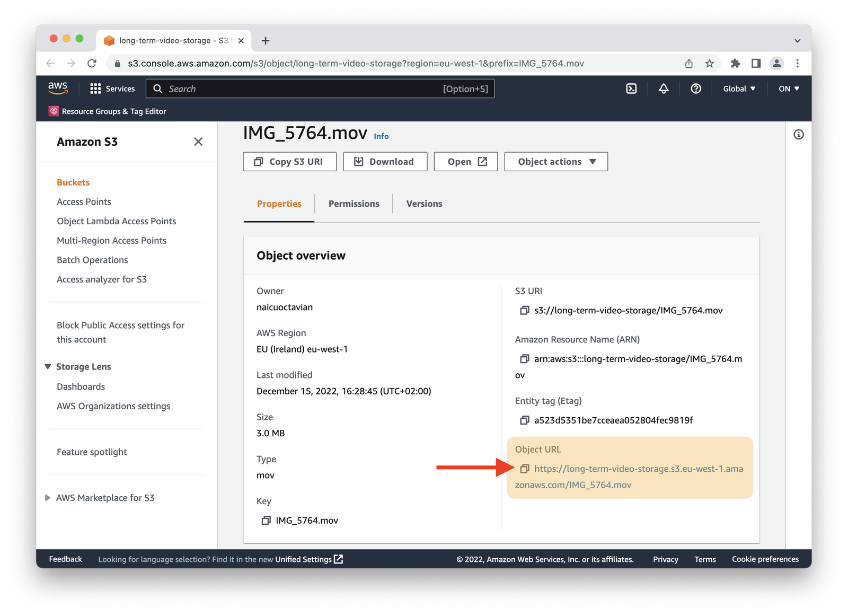Collapse the Storage Lens section
The height and width of the screenshot is (616, 848).
47,366
